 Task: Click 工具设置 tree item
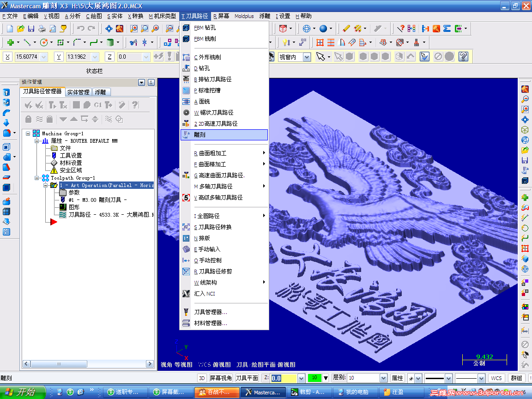[x=71, y=155]
